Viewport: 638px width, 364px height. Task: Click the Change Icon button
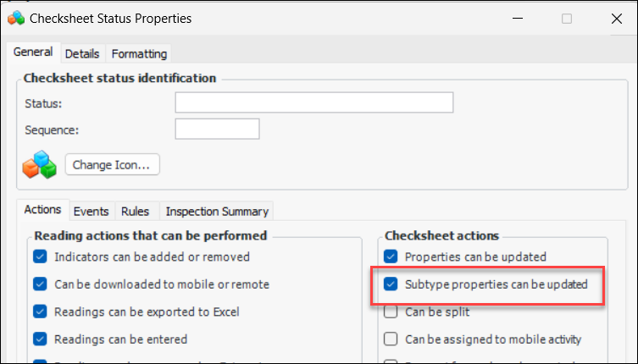pos(112,164)
